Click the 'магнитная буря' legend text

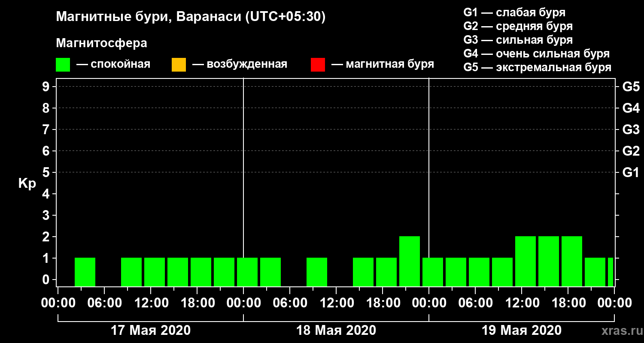[390, 65]
